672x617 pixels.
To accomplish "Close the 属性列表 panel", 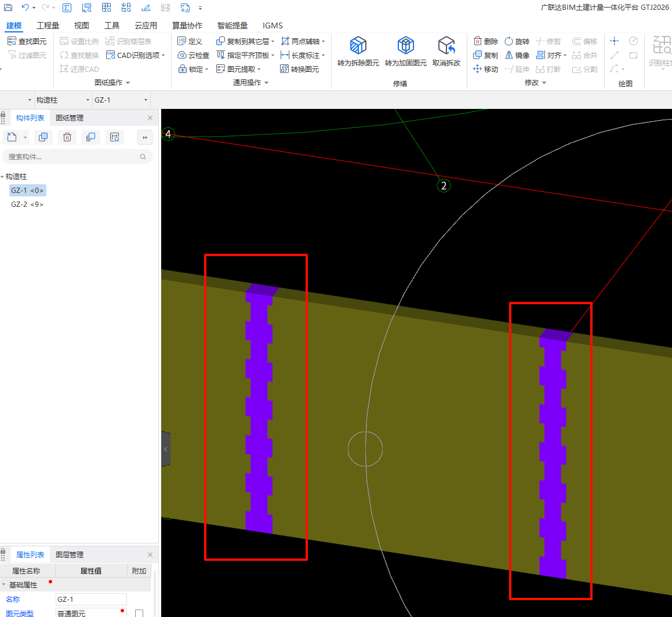I will point(150,554).
